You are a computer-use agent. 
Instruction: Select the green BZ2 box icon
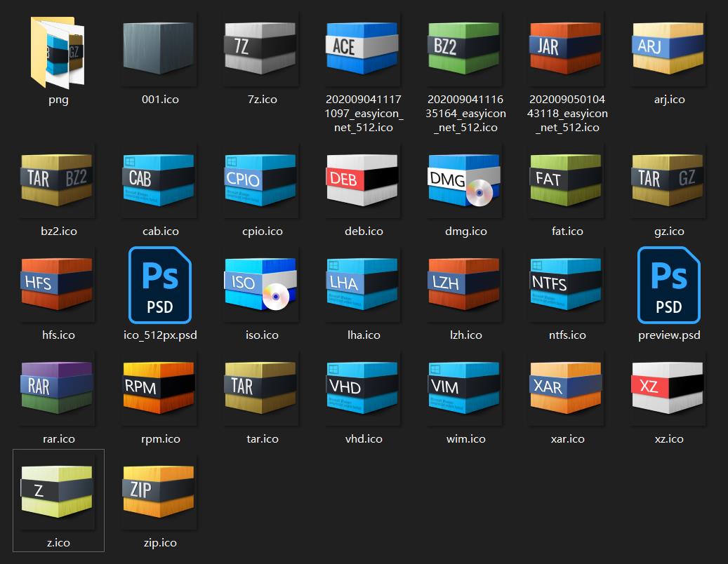coord(464,48)
